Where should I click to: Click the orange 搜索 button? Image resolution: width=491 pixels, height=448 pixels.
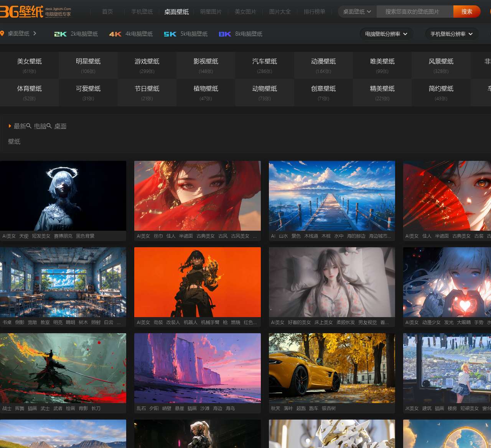[467, 12]
